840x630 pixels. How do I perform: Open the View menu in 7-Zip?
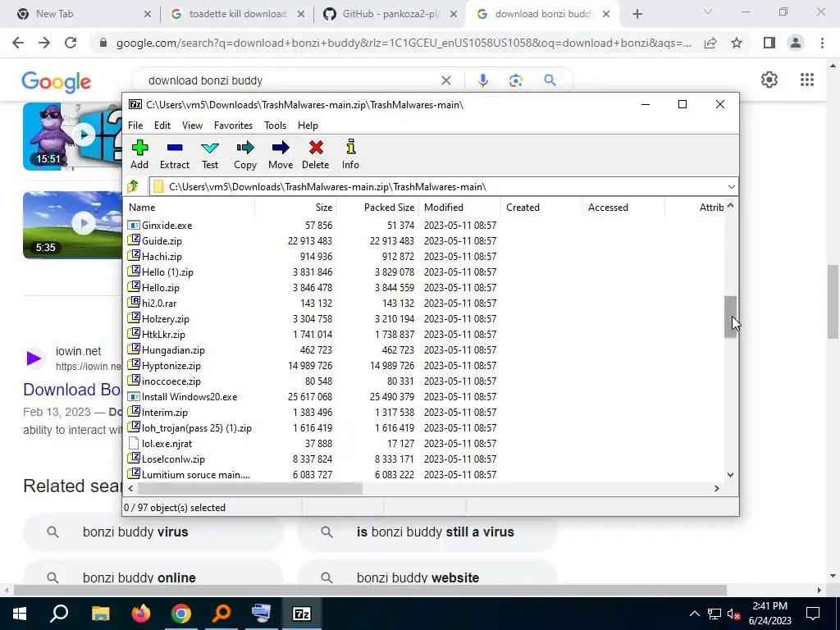[192, 126]
